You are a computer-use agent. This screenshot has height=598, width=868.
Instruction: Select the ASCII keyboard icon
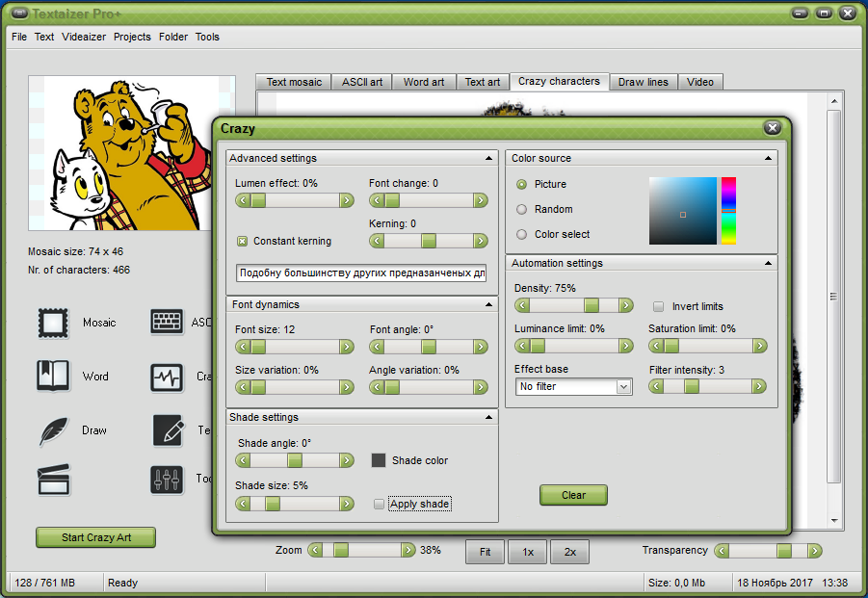click(167, 322)
